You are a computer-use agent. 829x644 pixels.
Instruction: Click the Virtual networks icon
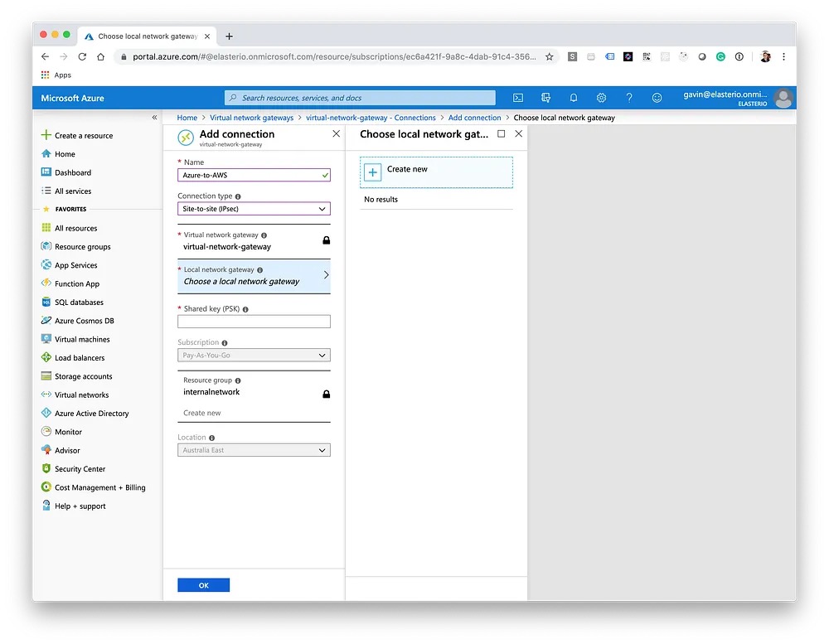46,395
